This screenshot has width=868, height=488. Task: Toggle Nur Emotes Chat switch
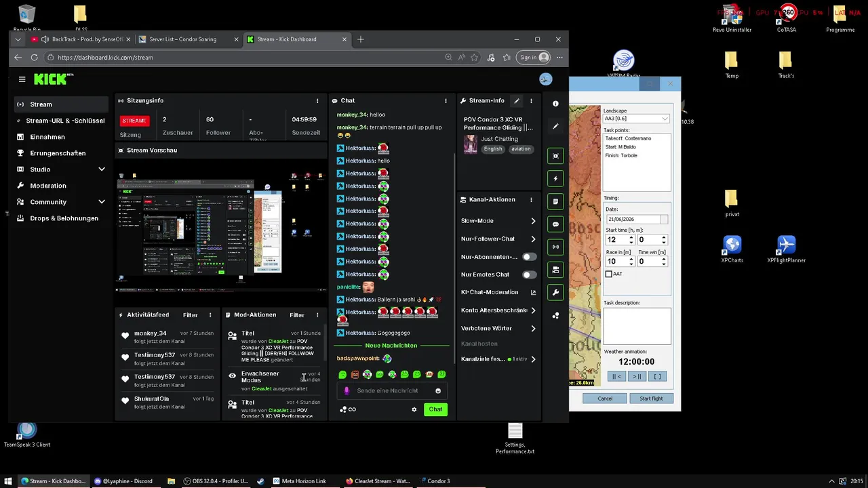coord(529,274)
